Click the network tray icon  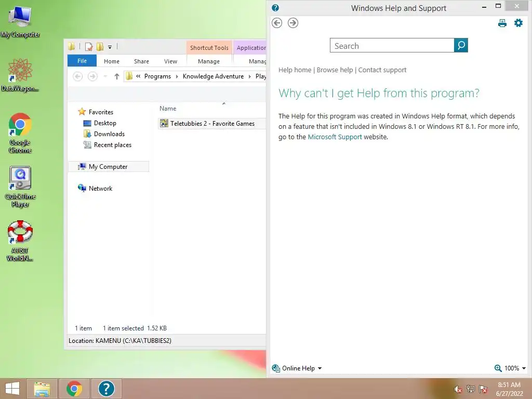pos(470,389)
